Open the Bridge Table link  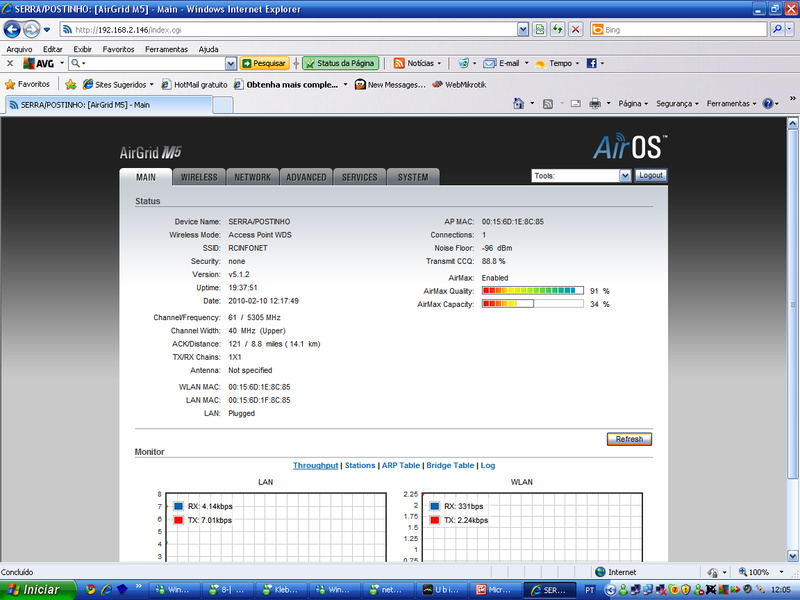click(x=450, y=465)
